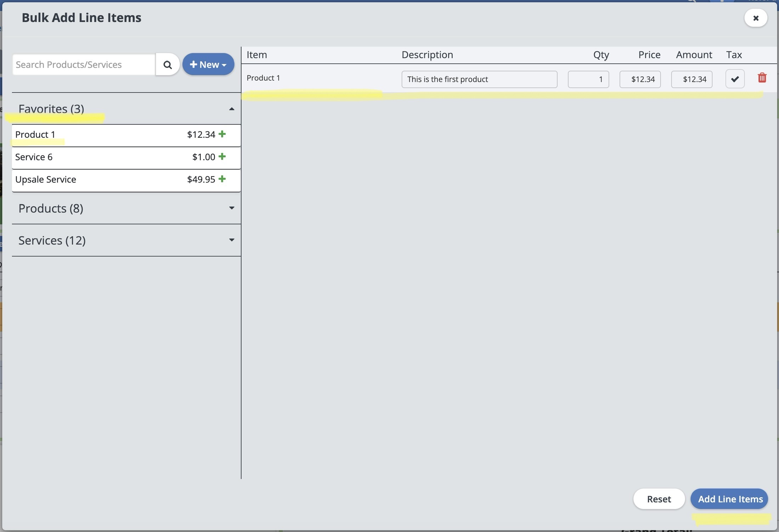The width and height of the screenshot is (779, 532).
Task: Click the Description field for Product 1
Action: (479, 79)
